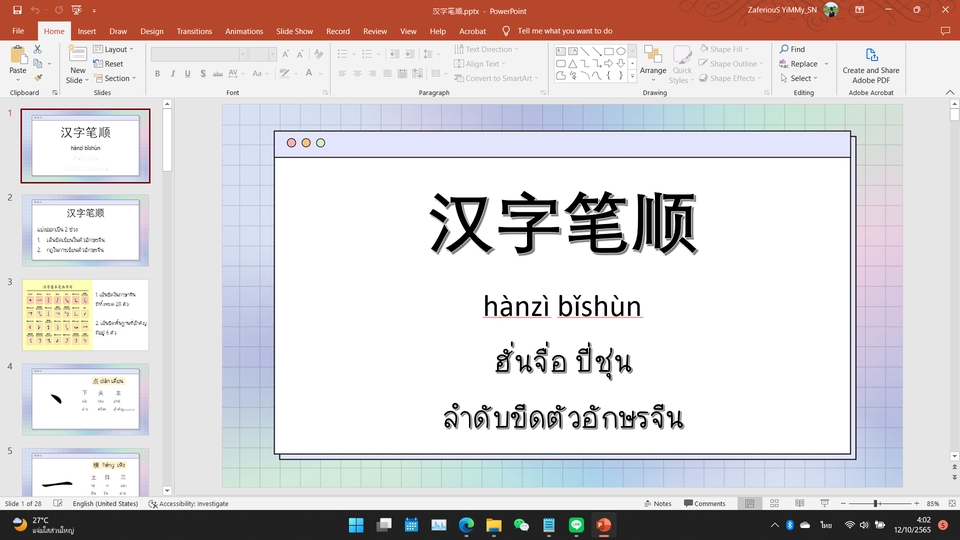Select the Right Arrow shape
Image resolution: width=960 pixels, height=540 pixels.
609,64
